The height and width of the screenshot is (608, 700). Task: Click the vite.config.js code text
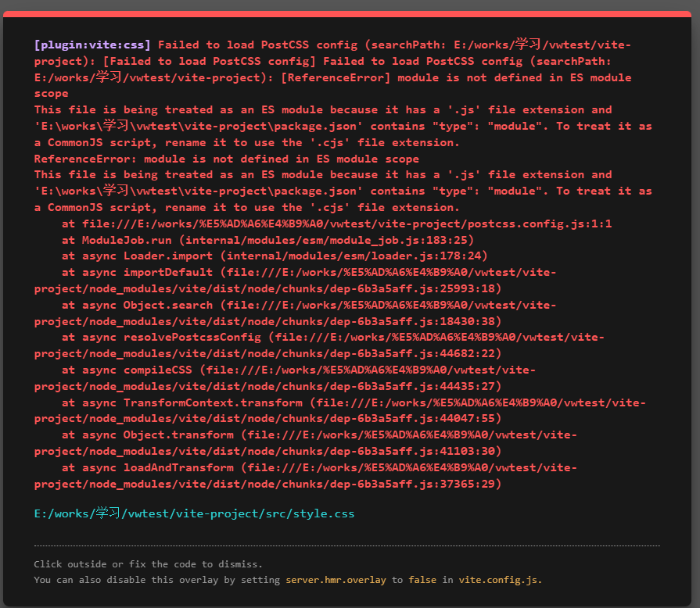click(x=500, y=580)
